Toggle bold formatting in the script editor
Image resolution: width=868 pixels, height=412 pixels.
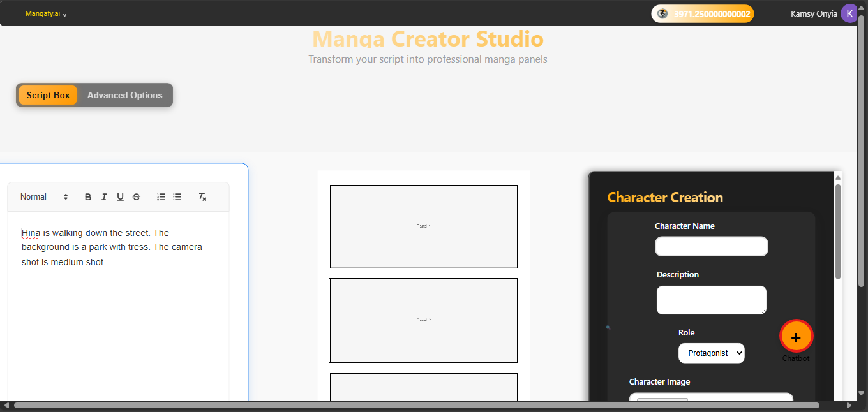87,196
